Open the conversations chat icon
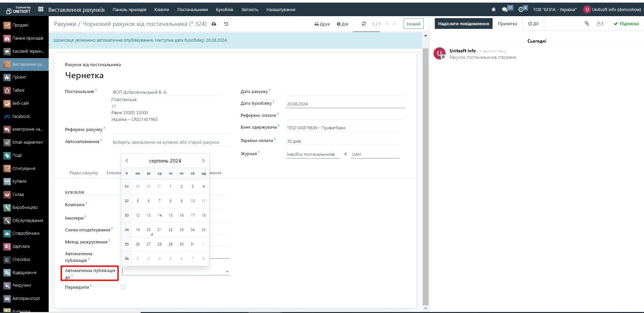The height and width of the screenshot is (313, 644). point(505,9)
